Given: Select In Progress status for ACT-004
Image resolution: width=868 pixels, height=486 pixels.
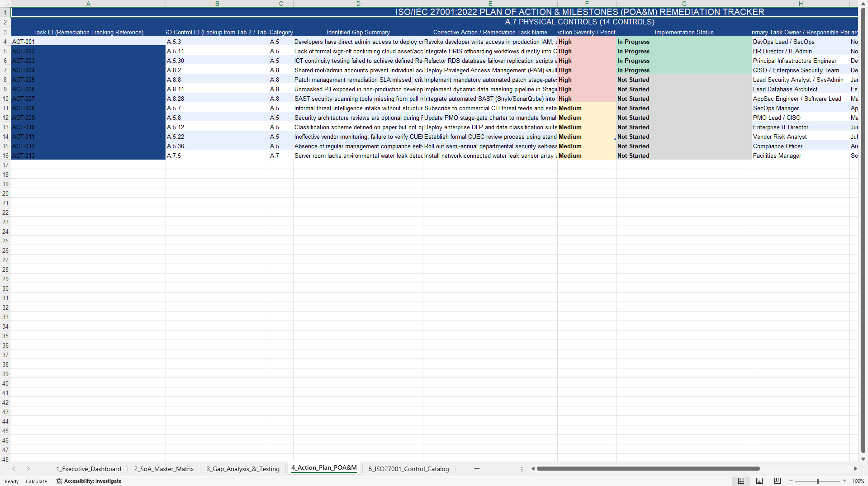Looking at the screenshot, I should (684, 70).
